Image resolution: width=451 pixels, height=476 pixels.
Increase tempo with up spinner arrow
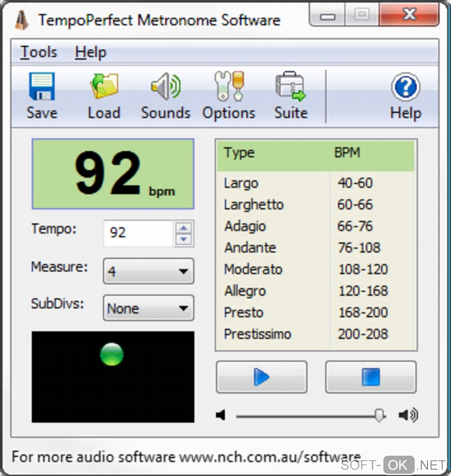tap(183, 228)
